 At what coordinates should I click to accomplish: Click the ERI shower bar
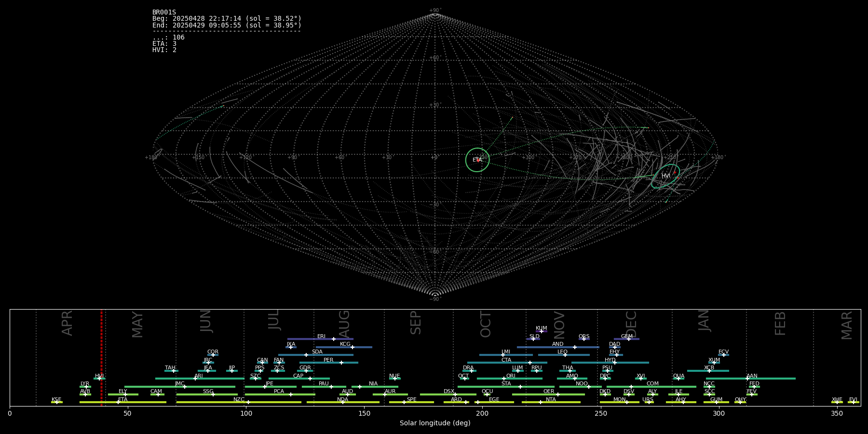(x=320, y=339)
